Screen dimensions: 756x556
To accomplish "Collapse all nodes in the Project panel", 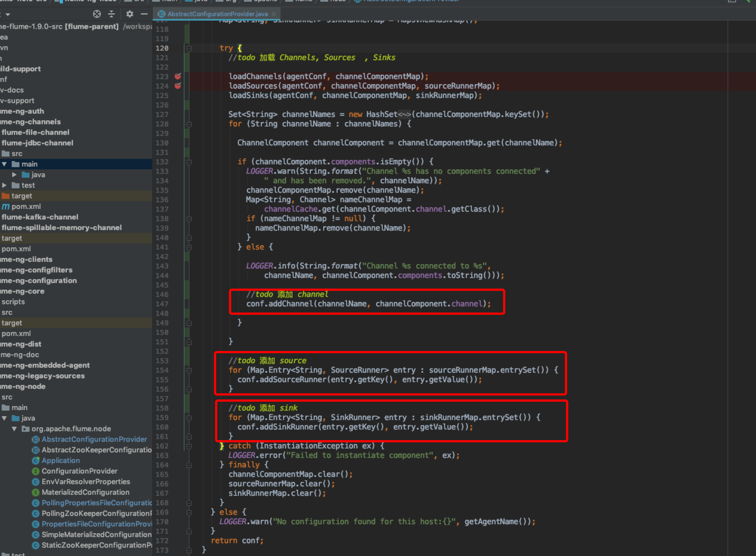I will point(111,14).
